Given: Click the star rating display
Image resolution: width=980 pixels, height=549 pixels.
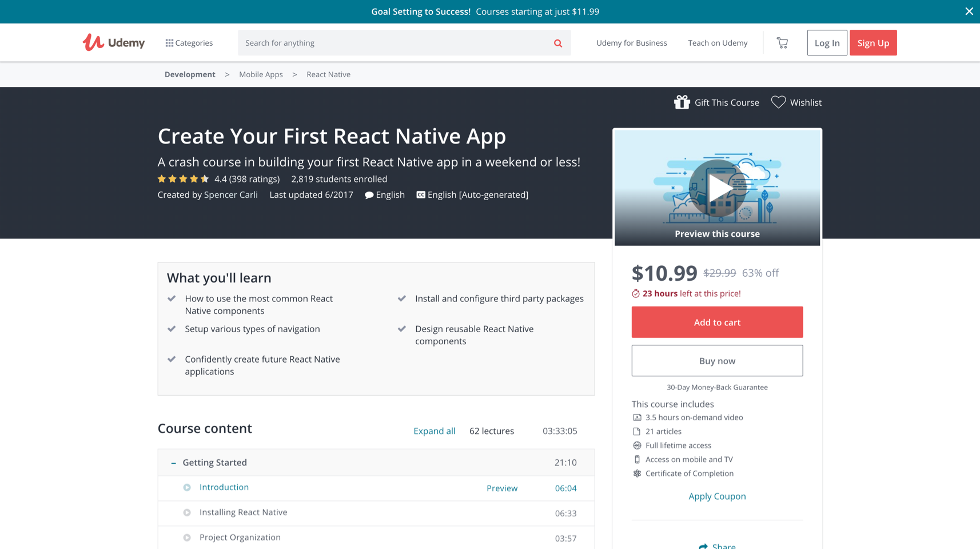Looking at the screenshot, I should [184, 179].
